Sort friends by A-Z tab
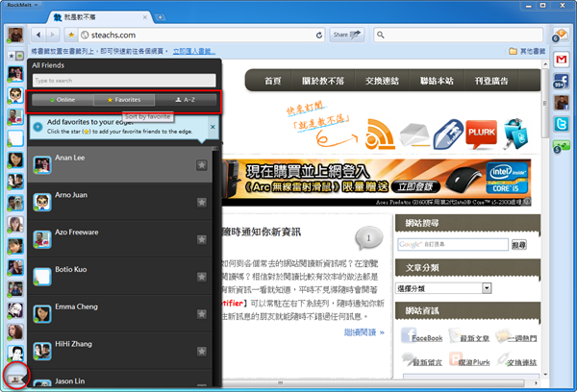577x392 pixels. click(185, 100)
